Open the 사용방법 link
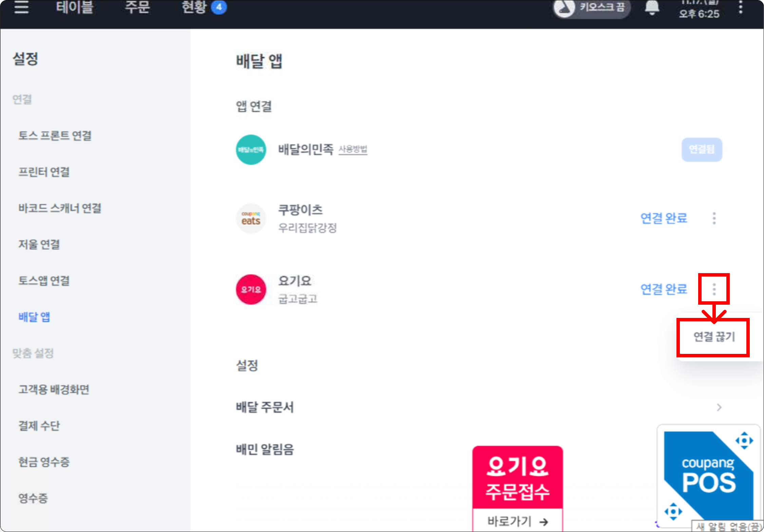The height and width of the screenshot is (532, 764). [353, 149]
